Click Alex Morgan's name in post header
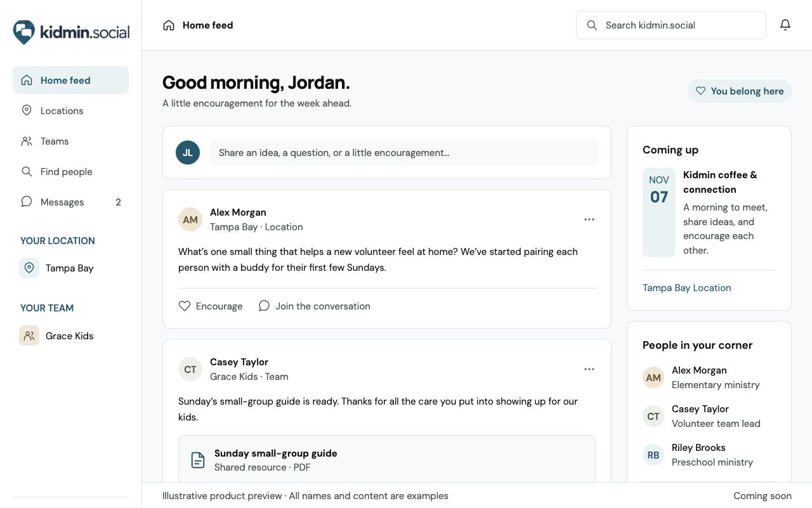This screenshot has width=812, height=508. pos(238,212)
